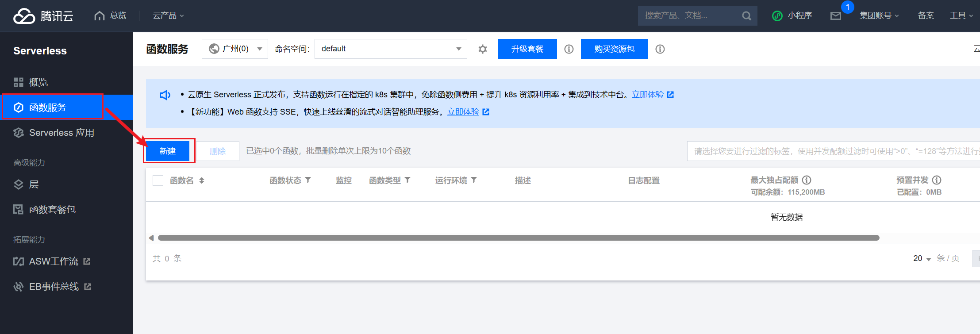Click info icon next to 购买资源包
This screenshot has width=980, height=334.
coord(660,49)
